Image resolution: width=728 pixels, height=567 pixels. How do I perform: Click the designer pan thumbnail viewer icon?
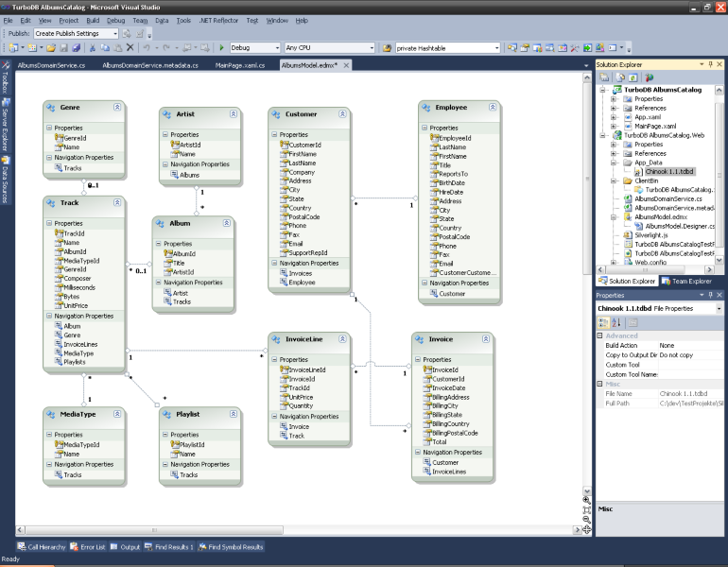pyautogui.click(x=587, y=530)
